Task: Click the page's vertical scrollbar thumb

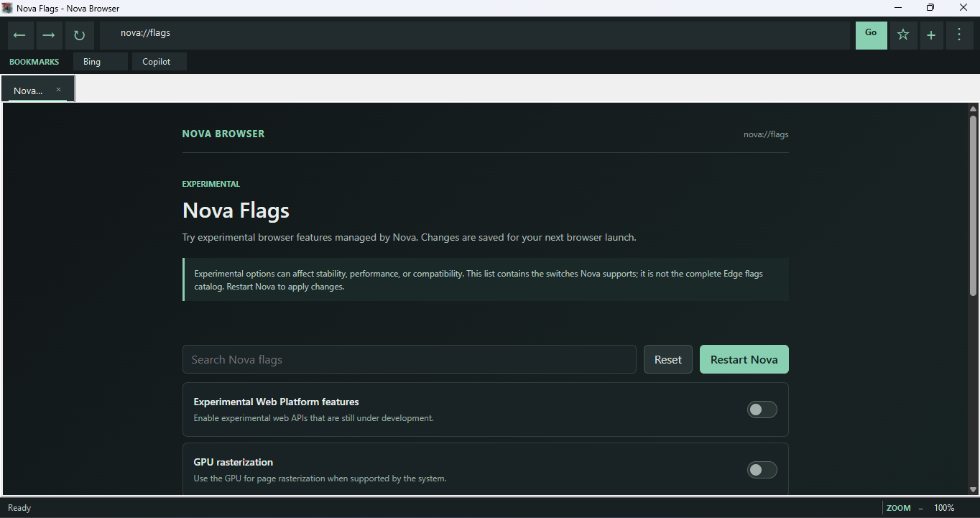Action: coord(974,206)
